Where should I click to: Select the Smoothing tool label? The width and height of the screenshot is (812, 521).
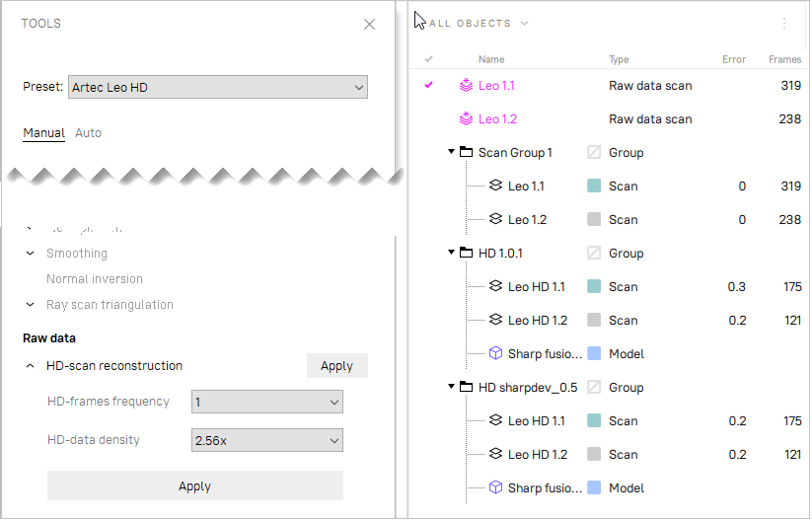tap(77, 254)
